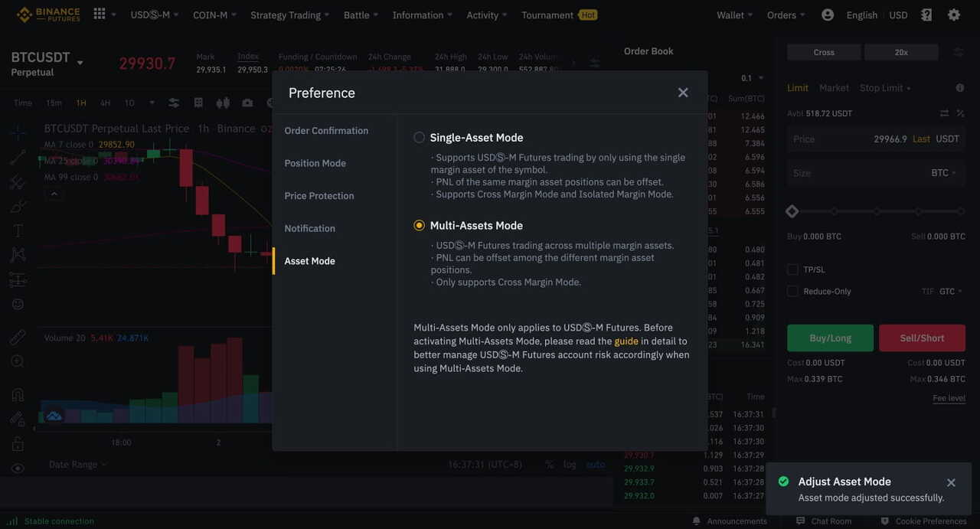The width and height of the screenshot is (980, 529).
Task: Open the GTC time-in-force dropdown
Action: [950, 291]
